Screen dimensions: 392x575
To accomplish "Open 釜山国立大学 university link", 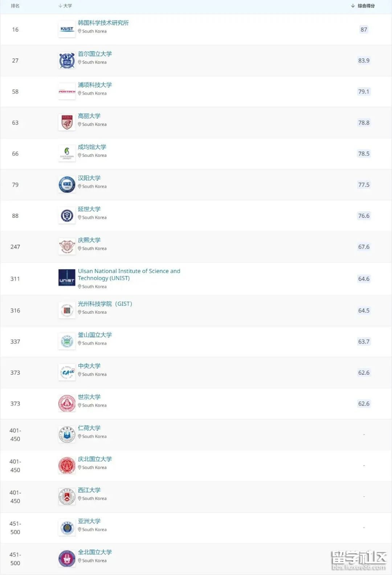I will pos(95,335).
